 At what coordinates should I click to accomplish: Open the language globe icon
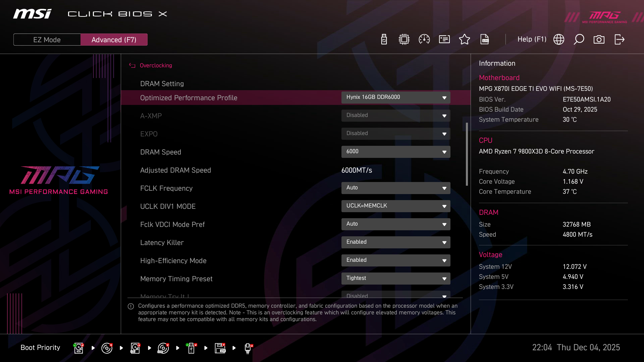coord(559,40)
